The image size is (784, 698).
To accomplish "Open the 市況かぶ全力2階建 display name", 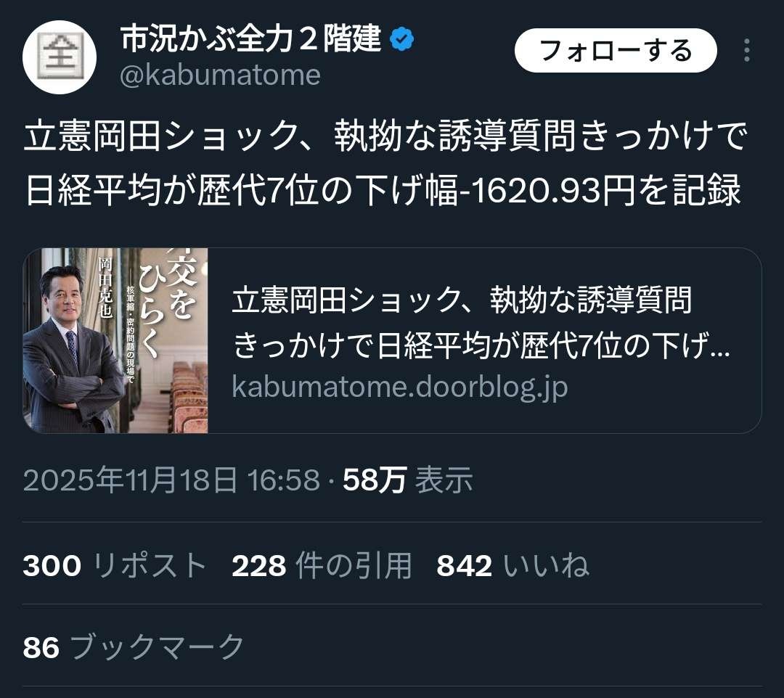I will click(251, 39).
